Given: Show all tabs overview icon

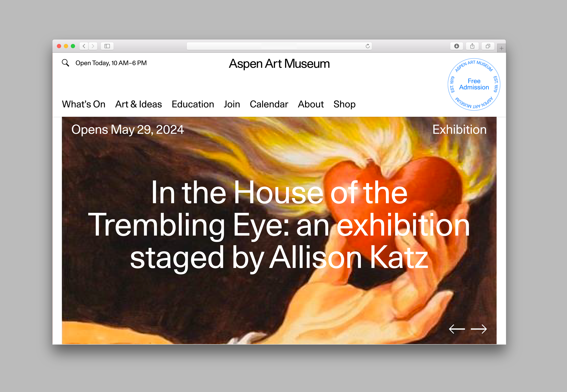Looking at the screenshot, I should tap(488, 46).
